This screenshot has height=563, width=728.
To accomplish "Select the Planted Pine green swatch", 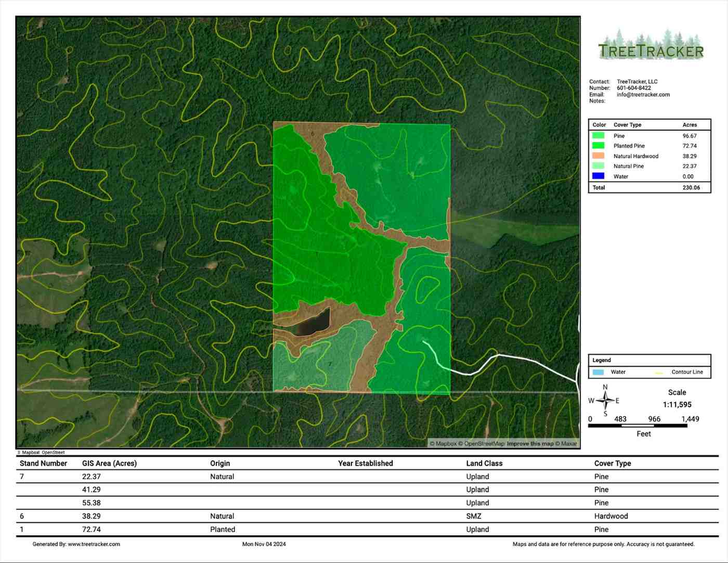I will [x=598, y=146].
